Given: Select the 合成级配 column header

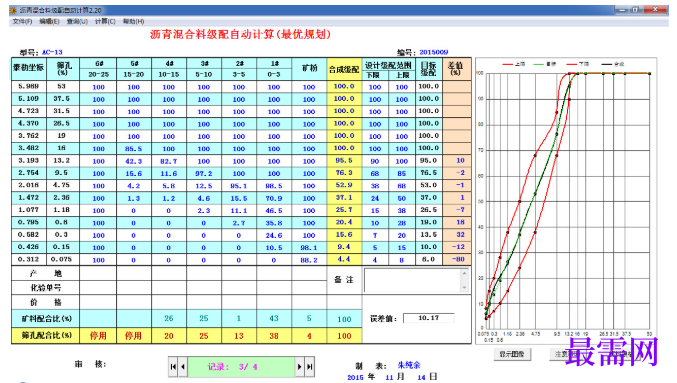Looking at the screenshot, I should [344, 69].
